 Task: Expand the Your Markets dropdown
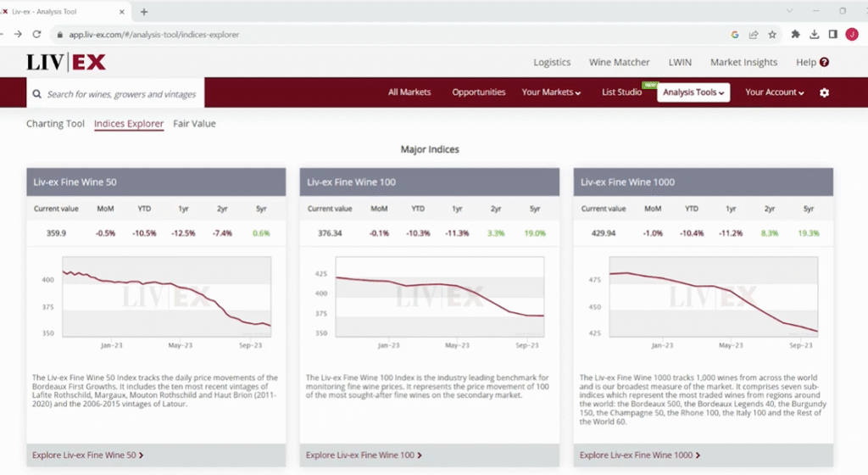[551, 92]
